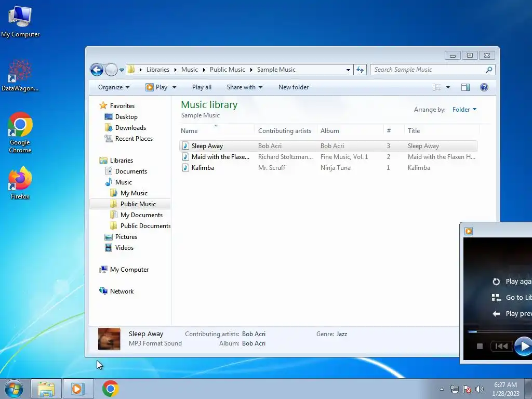The height and width of the screenshot is (399, 532).
Task: Click New folder button
Action: click(x=294, y=87)
